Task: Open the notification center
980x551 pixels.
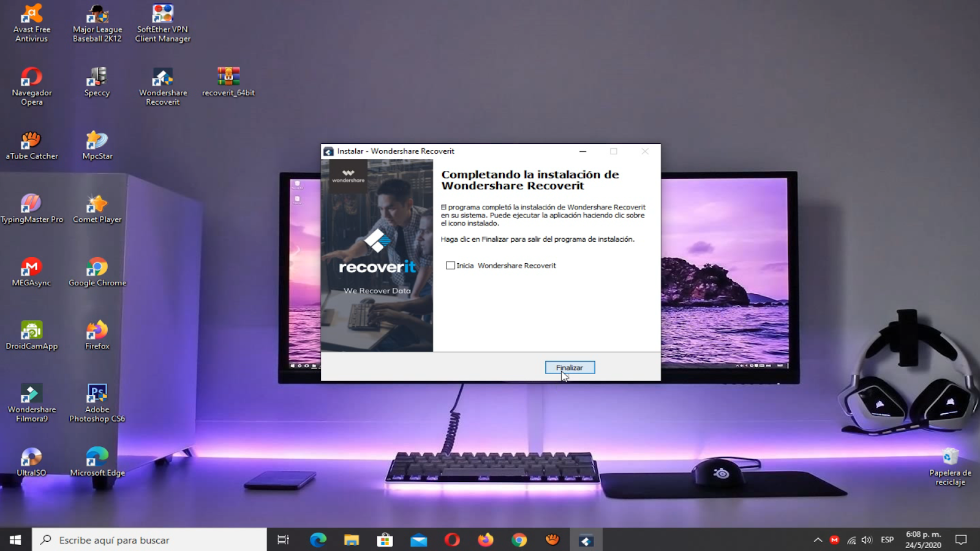Action: tap(961, 540)
